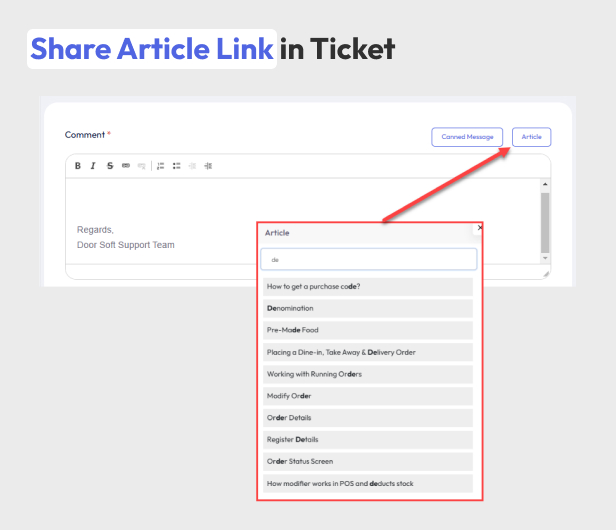This screenshot has width=616, height=530.
Task: Insert a numbered list
Action: coord(160,166)
